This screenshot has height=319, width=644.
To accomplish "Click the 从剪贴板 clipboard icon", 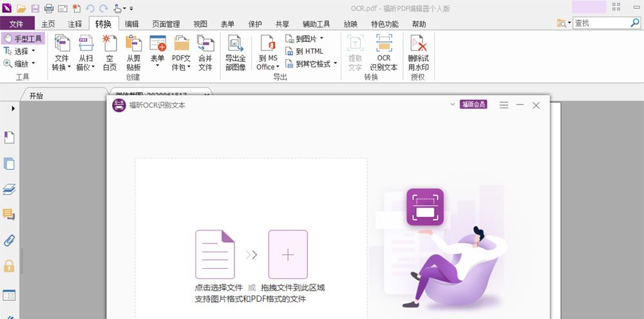I will click(x=133, y=43).
